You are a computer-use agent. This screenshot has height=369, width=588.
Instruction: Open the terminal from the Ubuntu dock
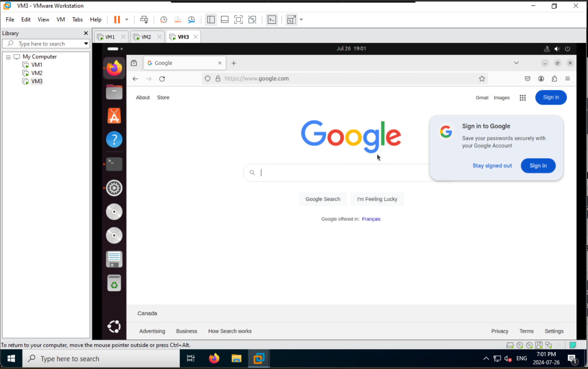tap(114, 164)
